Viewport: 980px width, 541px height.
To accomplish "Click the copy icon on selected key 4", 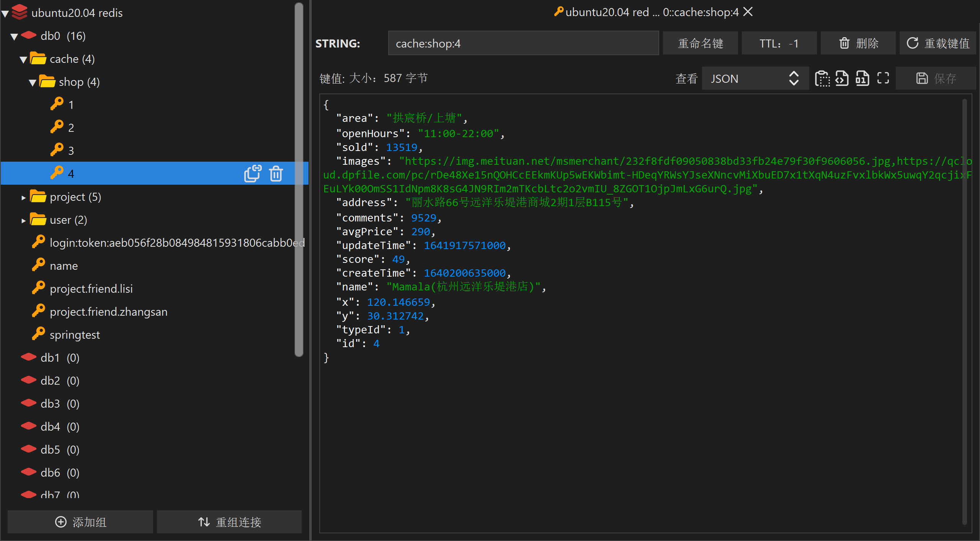I will click(x=253, y=174).
